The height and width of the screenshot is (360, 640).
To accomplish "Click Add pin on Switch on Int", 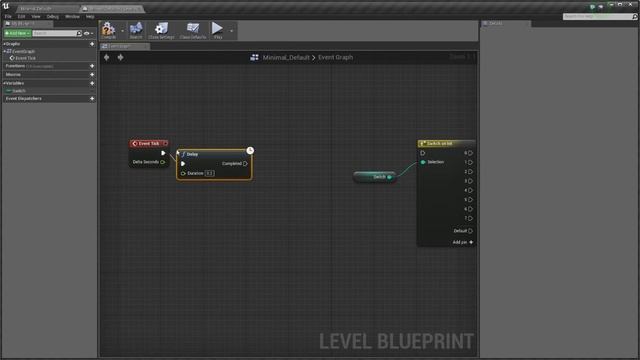I will (462, 242).
